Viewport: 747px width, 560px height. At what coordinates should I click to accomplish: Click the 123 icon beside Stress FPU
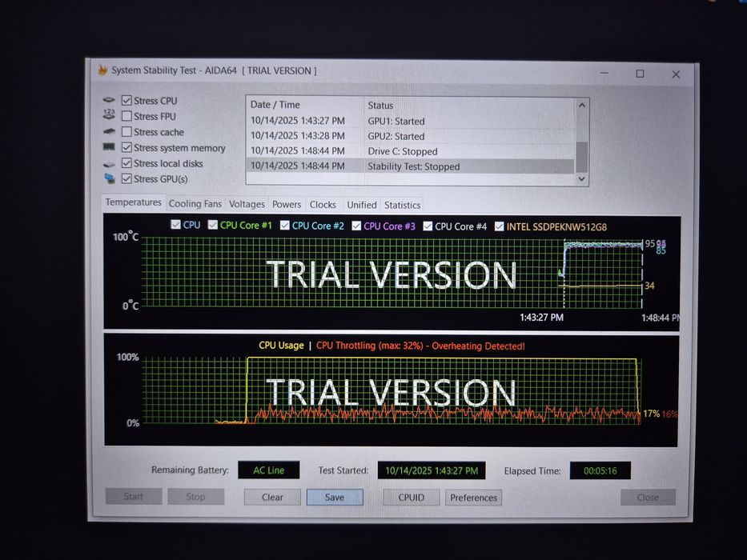[x=109, y=114]
